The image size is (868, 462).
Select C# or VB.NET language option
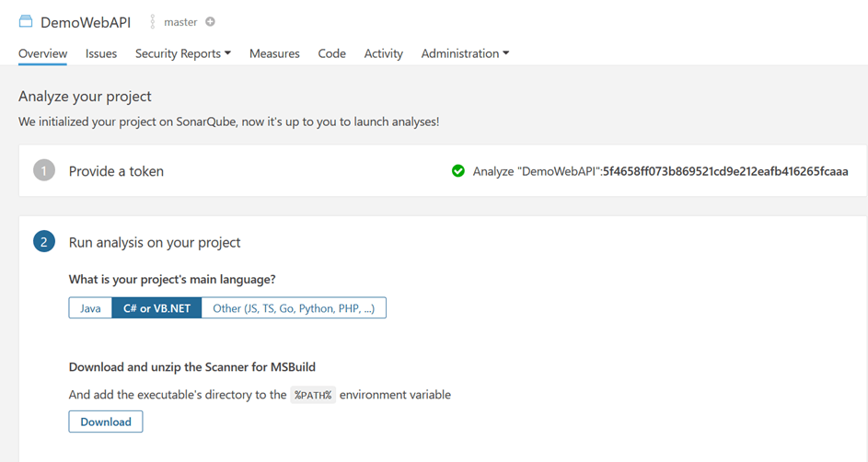pos(156,308)
